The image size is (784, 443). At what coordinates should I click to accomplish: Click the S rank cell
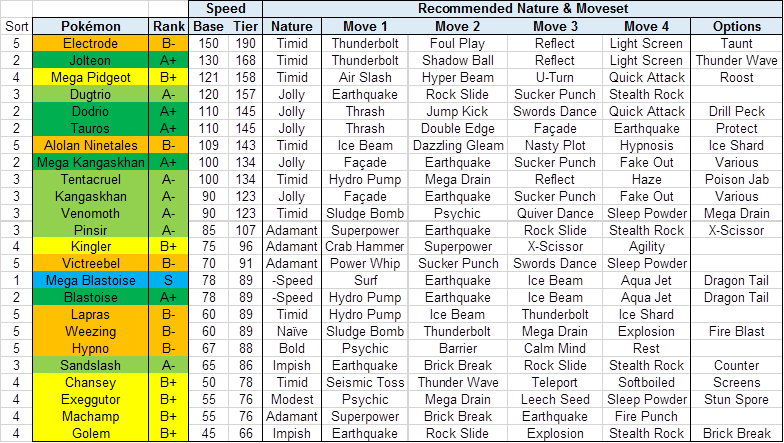tap(168, 280)
